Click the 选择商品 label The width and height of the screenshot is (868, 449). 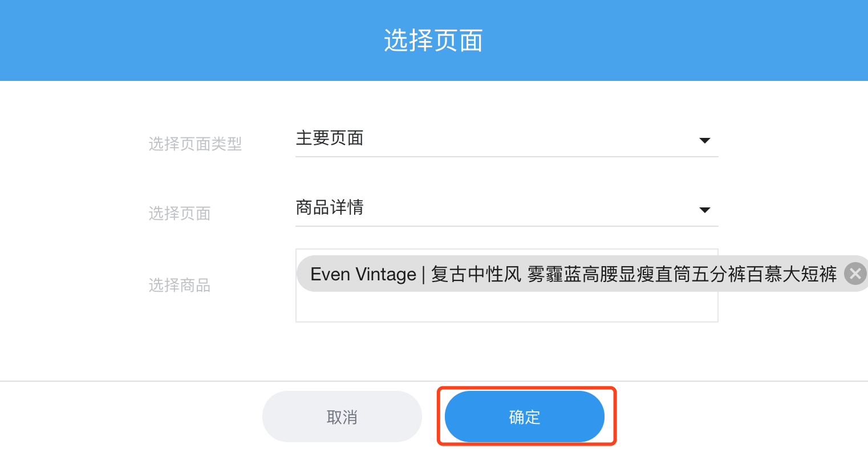(x=180, y=285)
